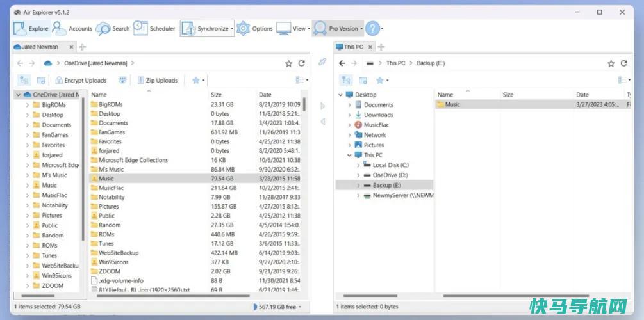
Task: Open the blue question mark help icon
Action: (372, 29)
